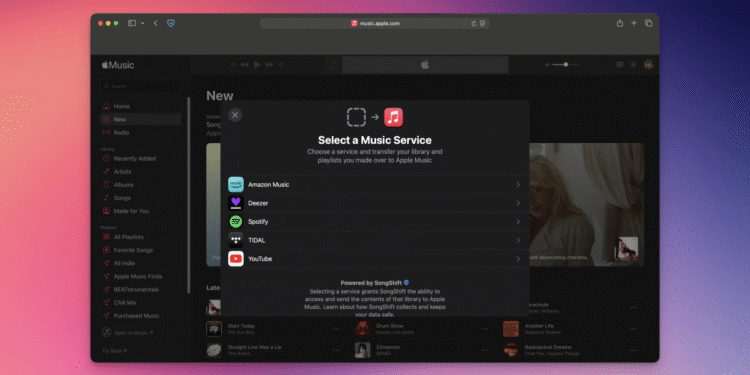Open Made for You library item
The image size is (750, 375).
(x=141, y=211)
